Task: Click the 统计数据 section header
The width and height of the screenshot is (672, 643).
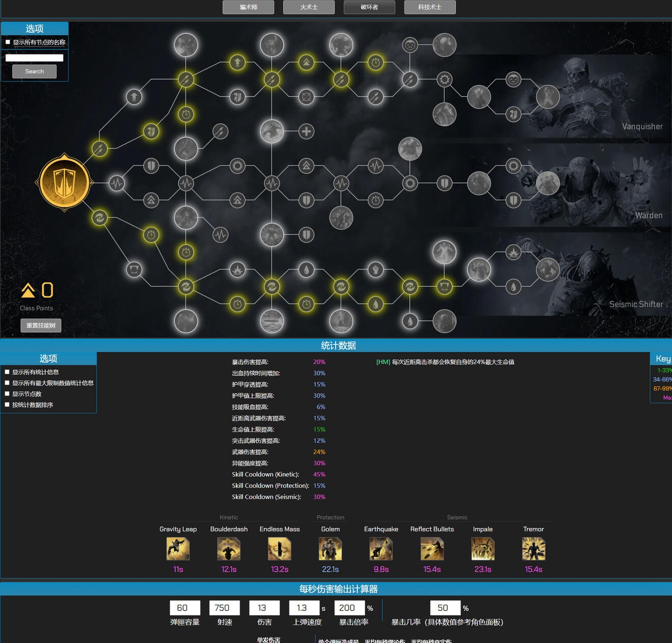Action: [336, 345]
